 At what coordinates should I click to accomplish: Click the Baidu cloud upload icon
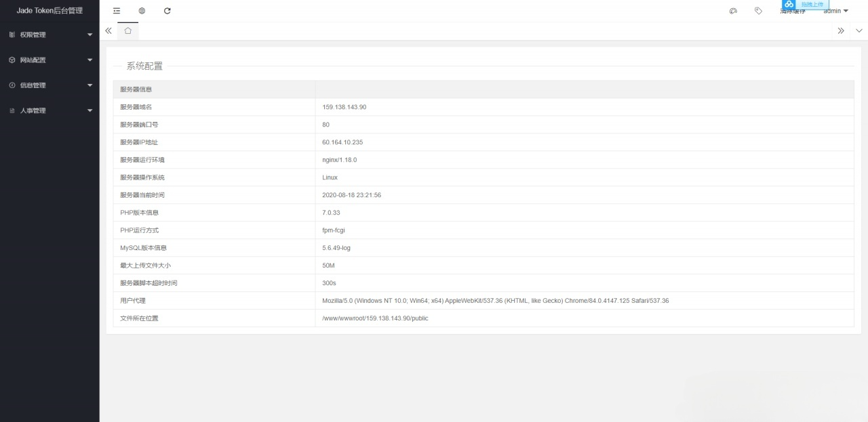click(789, 4)
